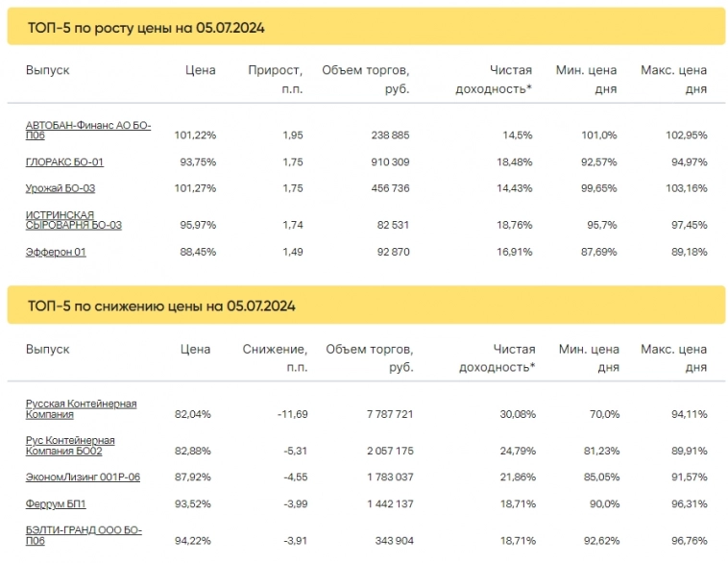
Task: Click Прирост, п.п. column header
Action: point(276,79)
